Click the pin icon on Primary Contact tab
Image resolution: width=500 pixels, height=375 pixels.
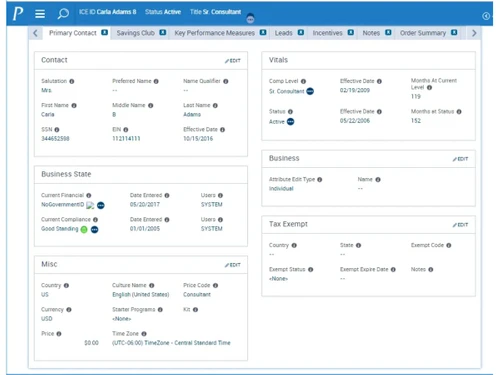pyautogui.click(x=105, y=32)
